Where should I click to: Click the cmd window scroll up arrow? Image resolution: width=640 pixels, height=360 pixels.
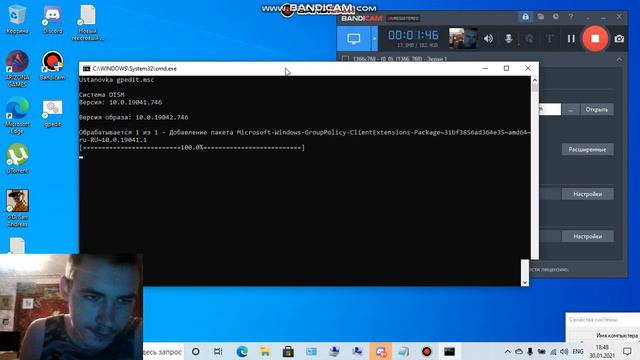(535, 80)
